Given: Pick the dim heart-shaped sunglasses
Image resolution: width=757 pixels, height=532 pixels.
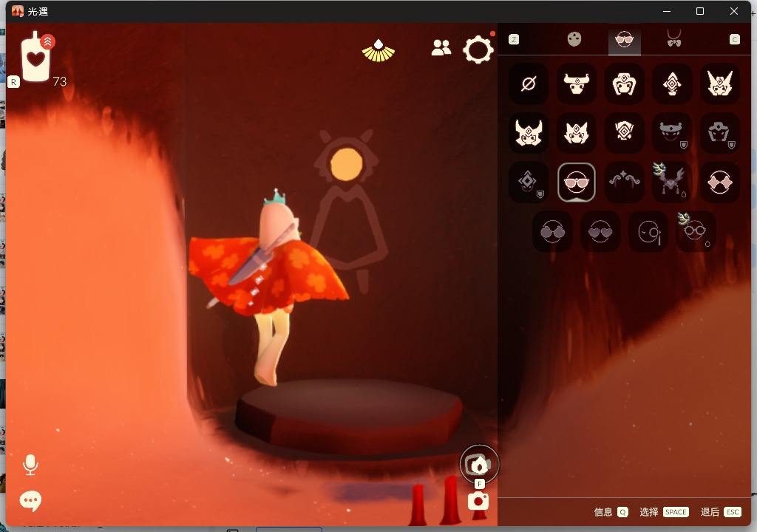Looking at the screenshot, I should pyautogui.click(x=600, y=232).
